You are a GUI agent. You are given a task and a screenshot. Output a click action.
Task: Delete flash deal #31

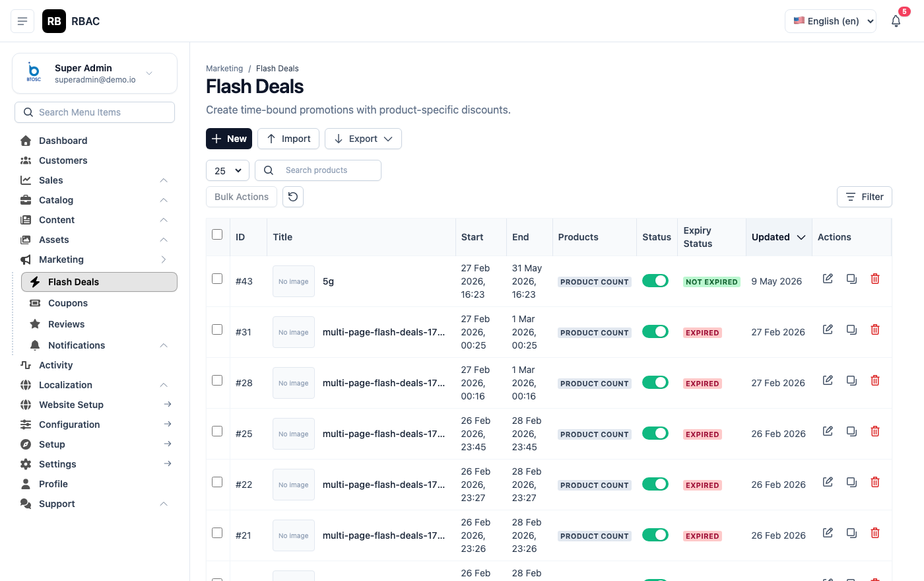[875, 329]
